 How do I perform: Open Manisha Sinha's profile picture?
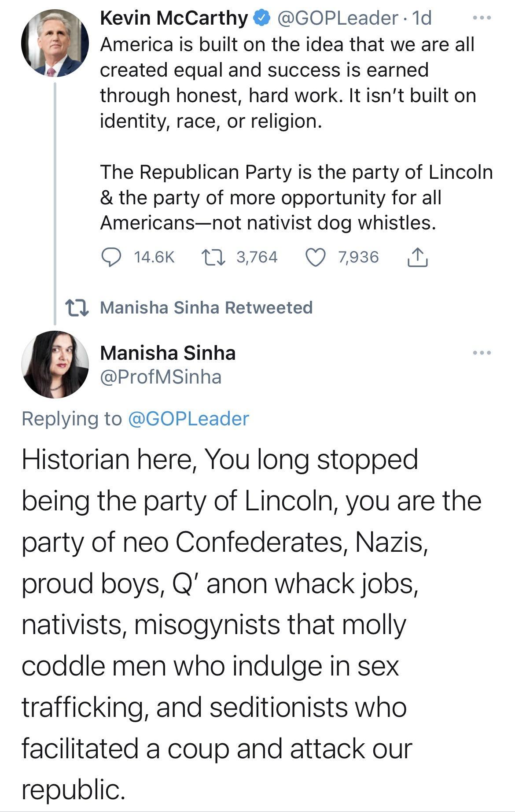[55, 365]
